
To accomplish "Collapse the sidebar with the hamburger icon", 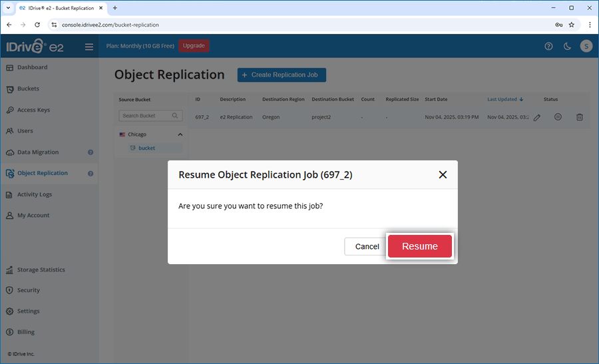I will pyautogui.click(x=89, y=47).
